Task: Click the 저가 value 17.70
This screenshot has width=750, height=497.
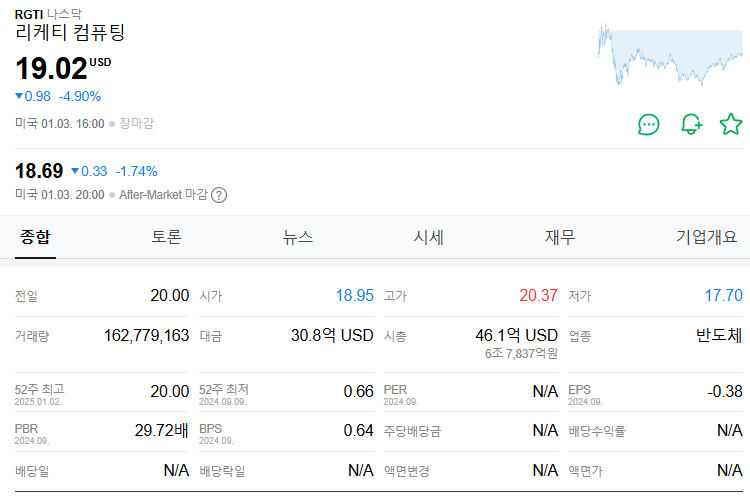Action: (724, 296)
